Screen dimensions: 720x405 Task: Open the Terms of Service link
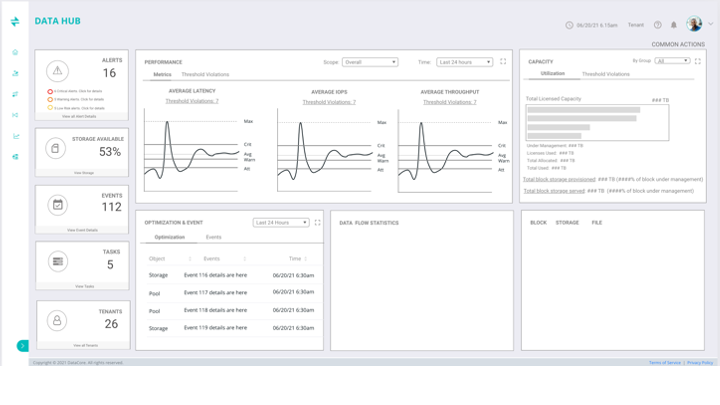coord(665,363)
